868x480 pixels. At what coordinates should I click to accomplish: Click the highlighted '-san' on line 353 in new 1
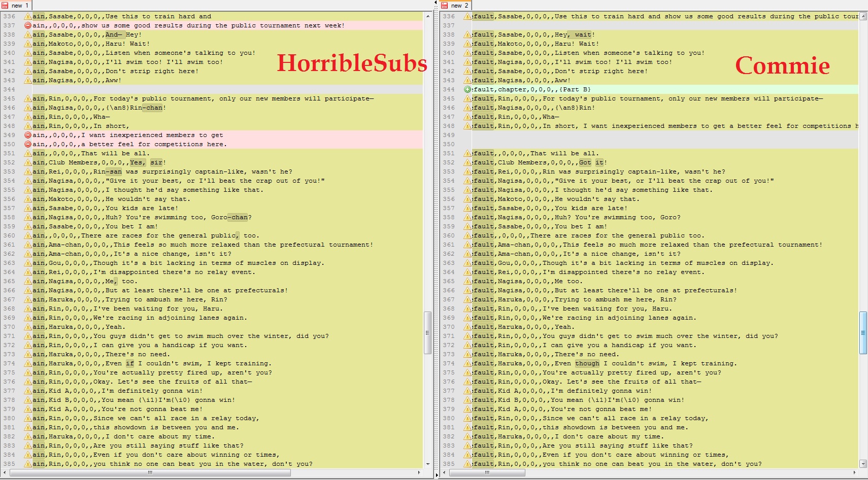coord(114,172)
